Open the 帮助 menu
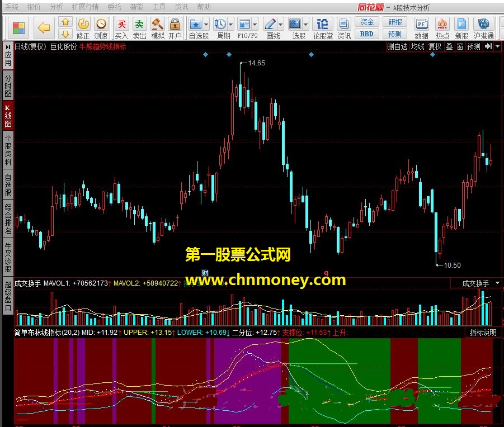The width and height of the screenshot is (504, 427). coord(204,7)
